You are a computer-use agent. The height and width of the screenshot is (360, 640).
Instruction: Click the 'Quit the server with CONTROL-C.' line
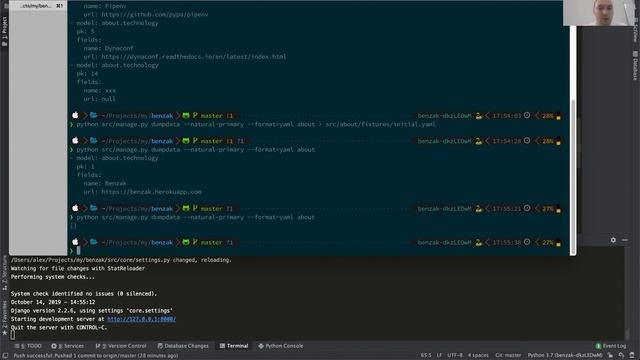point(59,327)
